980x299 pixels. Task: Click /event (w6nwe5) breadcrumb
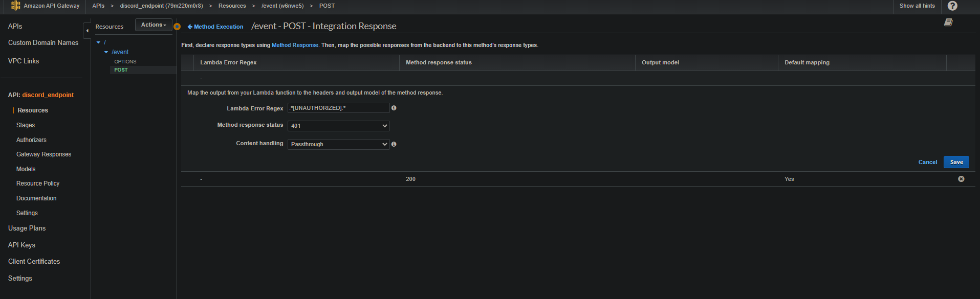(x=282, y=6)
